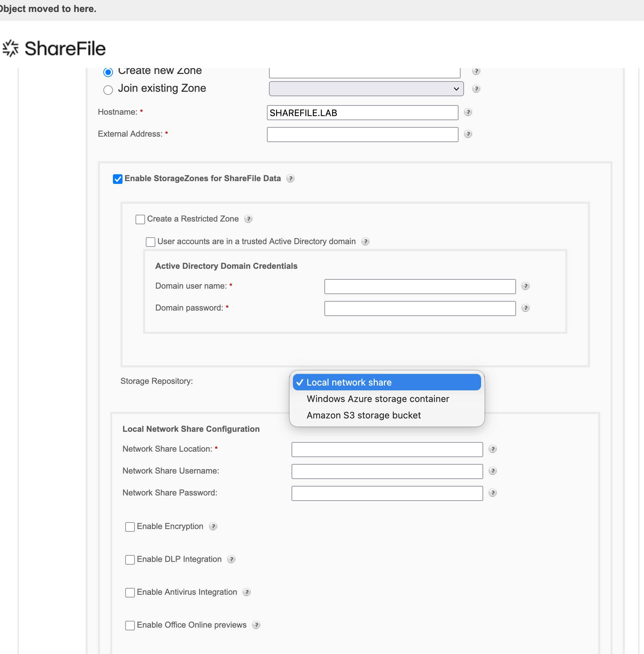Show help for Enable StorageZones for ShareFile Data
The image size is (644, 654).
[290, 179]
